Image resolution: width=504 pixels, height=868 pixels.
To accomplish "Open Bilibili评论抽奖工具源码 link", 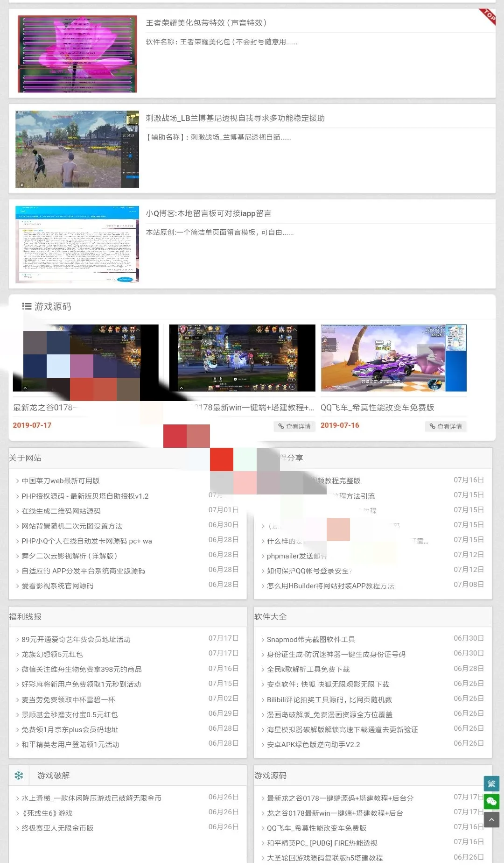I will pos(329,699).
